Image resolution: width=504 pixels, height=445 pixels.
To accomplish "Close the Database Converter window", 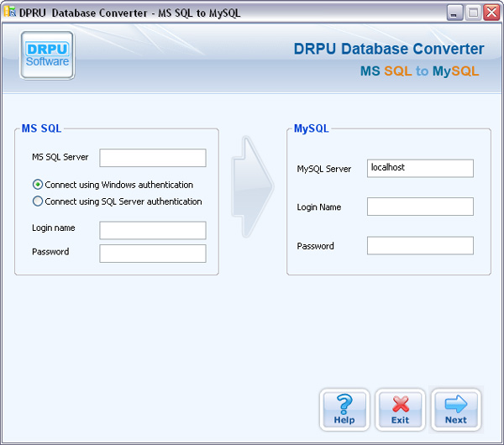I will 491,13.
